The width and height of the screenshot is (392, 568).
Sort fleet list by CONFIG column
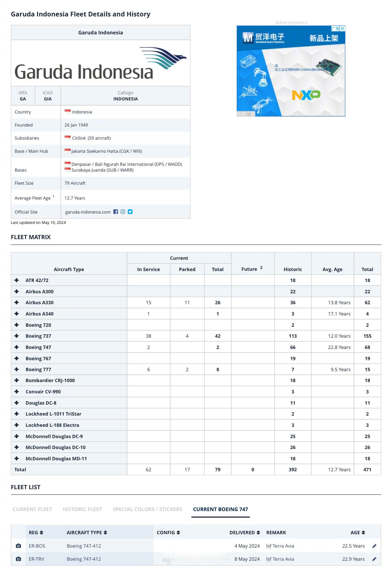(x=168, y=532)
